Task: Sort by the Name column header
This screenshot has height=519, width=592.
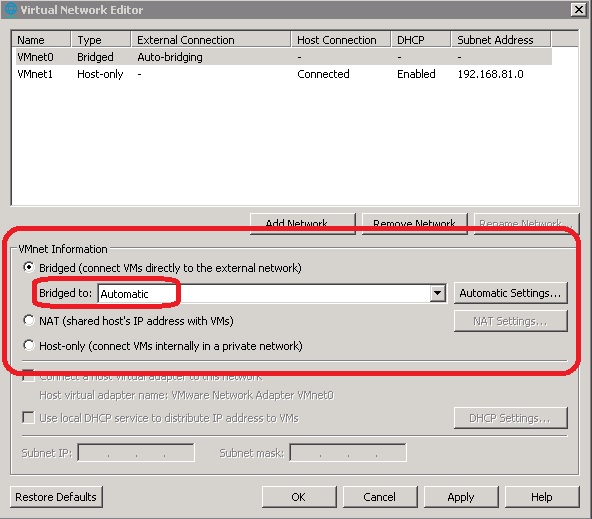Action: pyautogui.click(x=41, y=40)
